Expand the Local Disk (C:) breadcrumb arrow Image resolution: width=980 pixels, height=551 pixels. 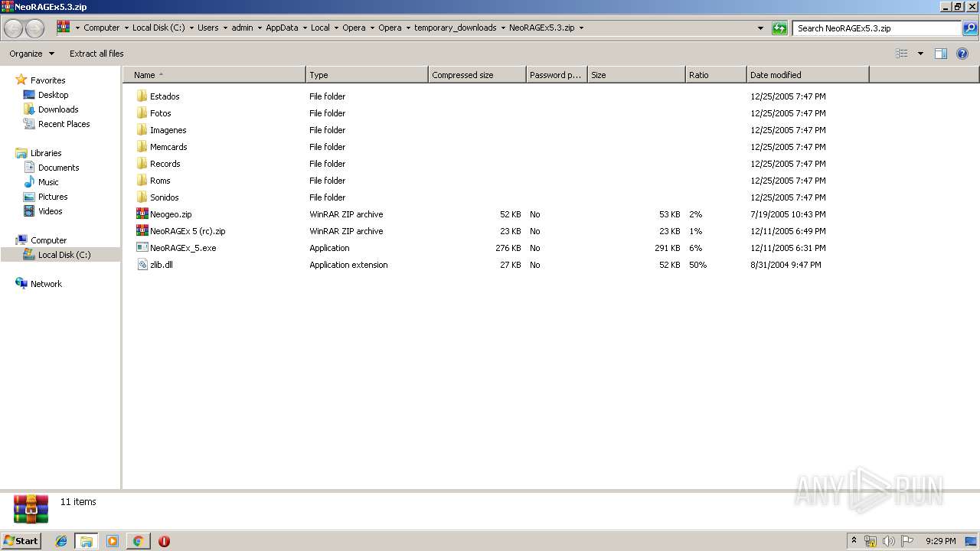191,28
